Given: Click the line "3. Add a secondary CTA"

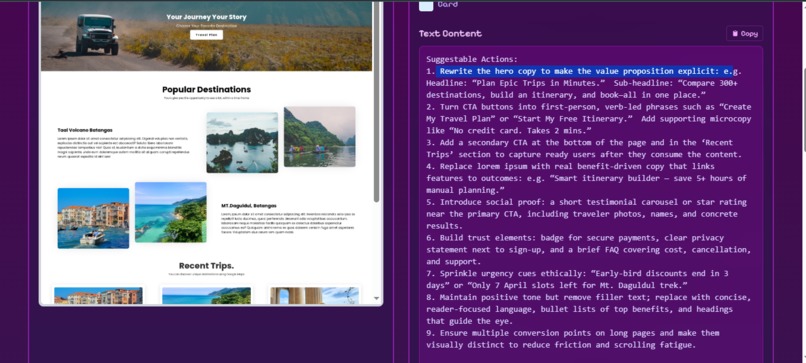Looking at the screenshot, I should (x=579, y=142).
